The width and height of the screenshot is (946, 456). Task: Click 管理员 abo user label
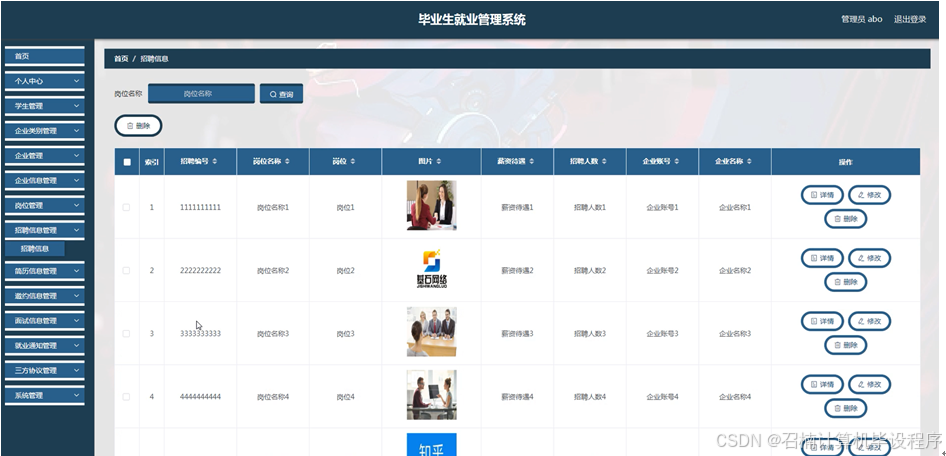coord(862,19)
